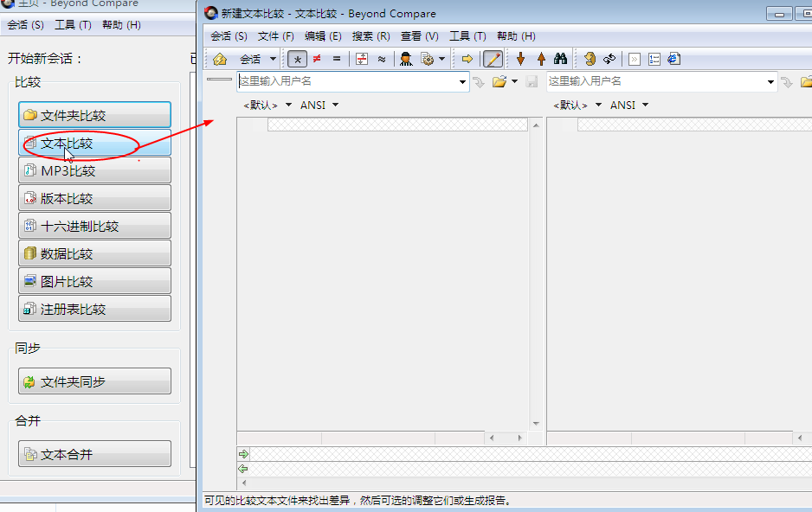Toggle edit mode with the pencil button

pyautogui.click(x=493, y=59)
